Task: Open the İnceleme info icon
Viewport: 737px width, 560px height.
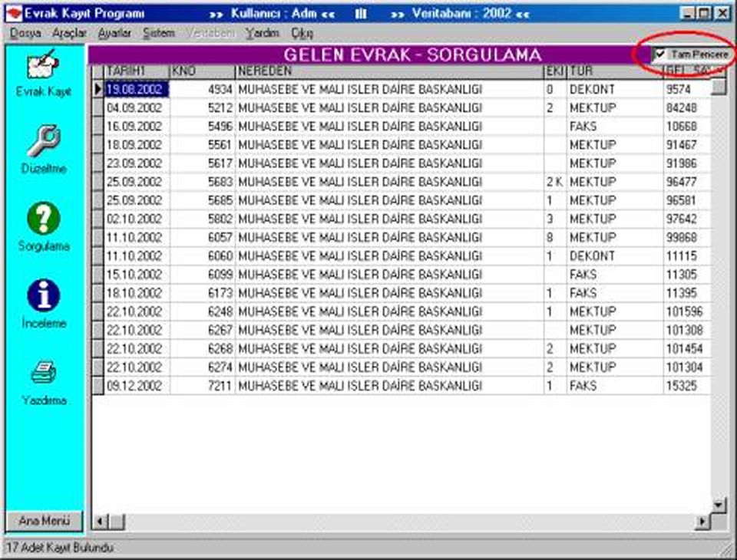Action: (43, 295)
